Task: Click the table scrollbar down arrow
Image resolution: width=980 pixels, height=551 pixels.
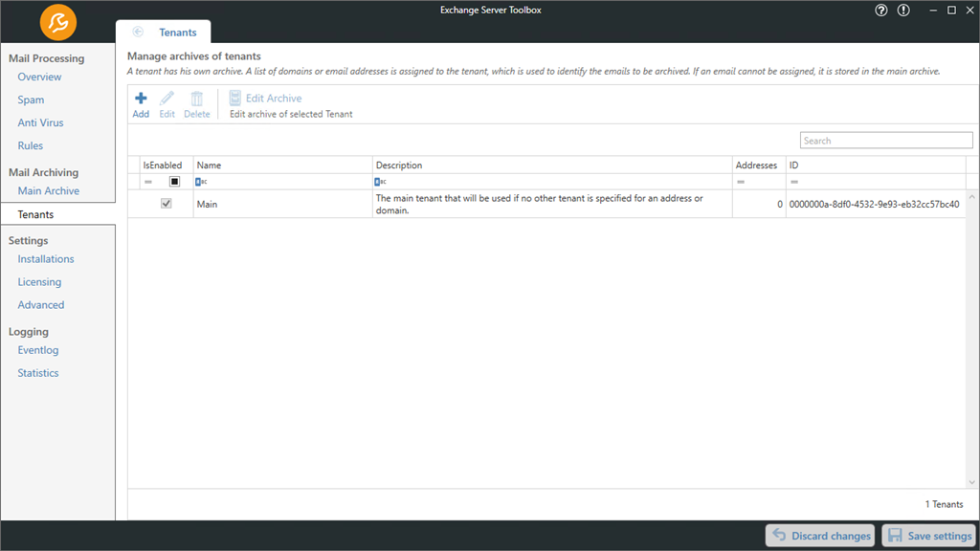Action: point(972,482)
